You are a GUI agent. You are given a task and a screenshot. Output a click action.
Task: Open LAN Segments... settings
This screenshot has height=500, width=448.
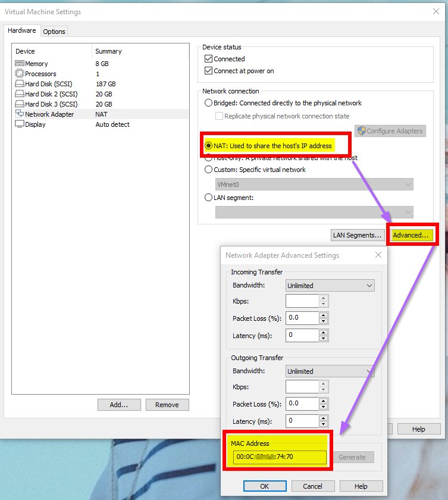[x=357, y=235]
